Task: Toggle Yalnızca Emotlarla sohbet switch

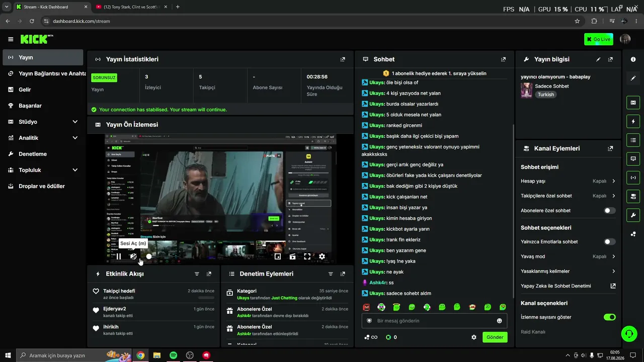Action: pyautogui.click(x=609, y=242)
